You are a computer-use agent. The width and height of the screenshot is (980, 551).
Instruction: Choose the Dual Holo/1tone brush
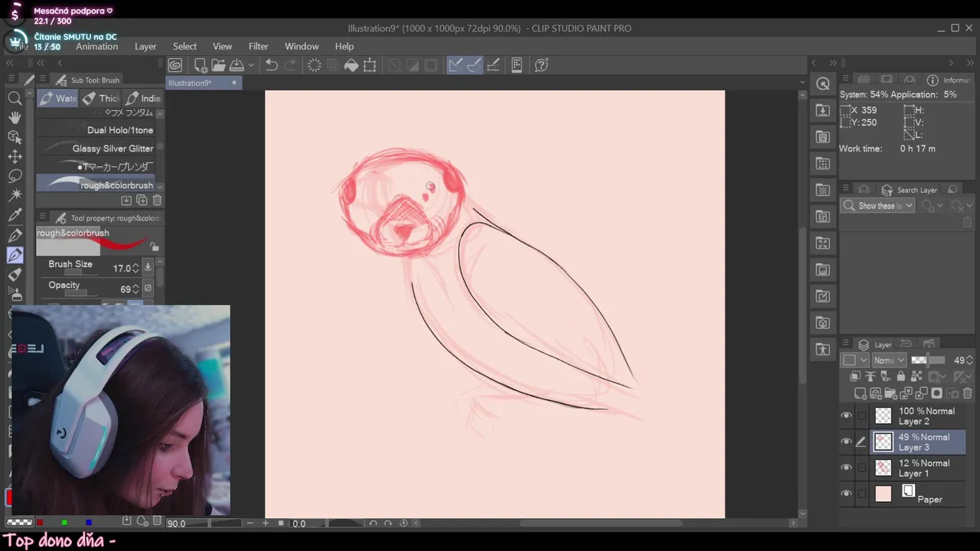96,130
